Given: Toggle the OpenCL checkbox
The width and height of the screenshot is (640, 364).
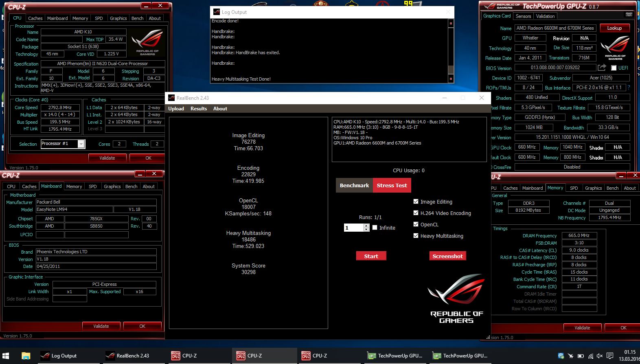Looking at the screenshot, I should (x=416, y=224).
